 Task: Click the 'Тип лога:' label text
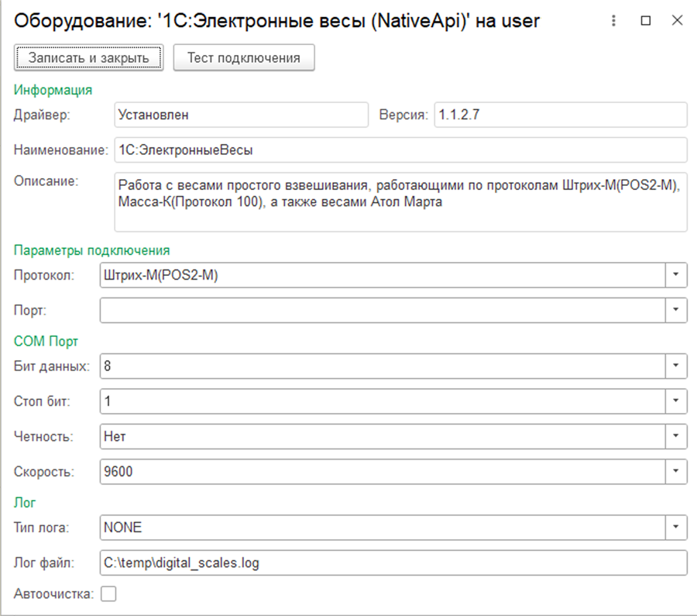pos(41,528)
